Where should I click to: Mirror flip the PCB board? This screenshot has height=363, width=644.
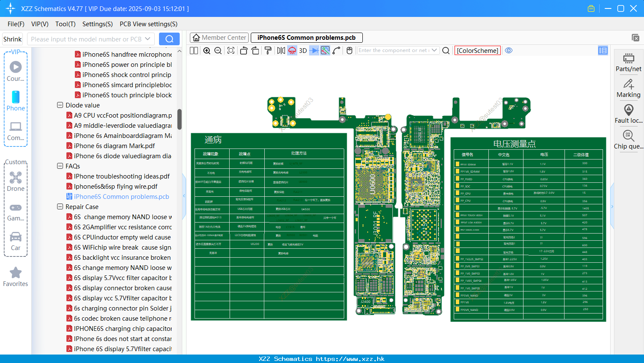click(x=281, y=50)
